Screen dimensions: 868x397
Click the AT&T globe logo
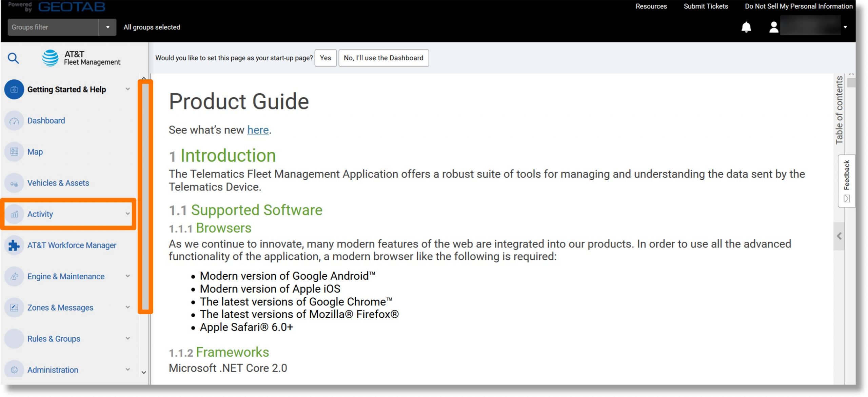[x=50, y=58]
